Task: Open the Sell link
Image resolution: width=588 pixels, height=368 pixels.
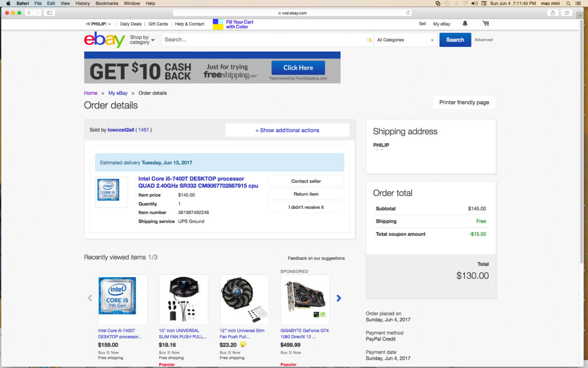Action: click(423, 23)
